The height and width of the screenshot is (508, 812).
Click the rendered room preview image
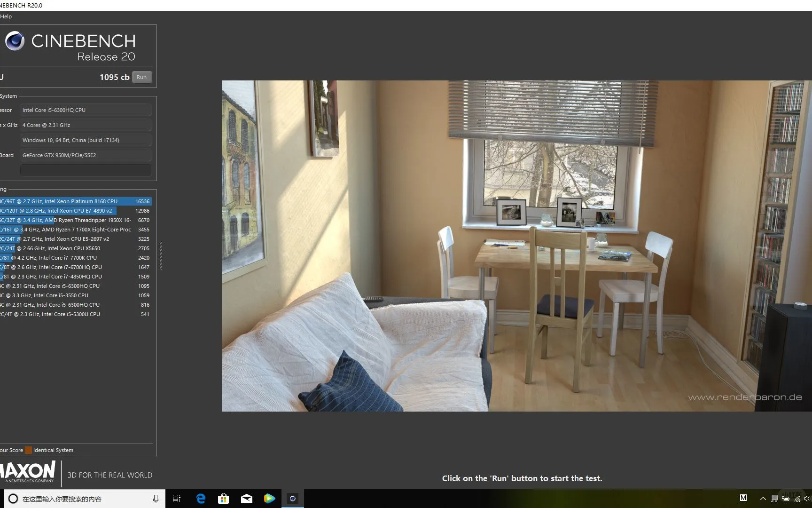coord(516,246)
